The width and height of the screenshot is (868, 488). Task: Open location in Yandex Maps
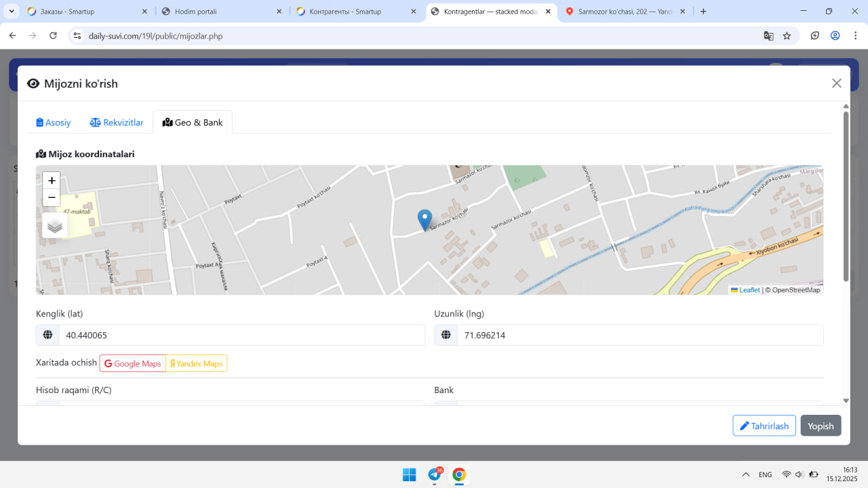[197, 364]
